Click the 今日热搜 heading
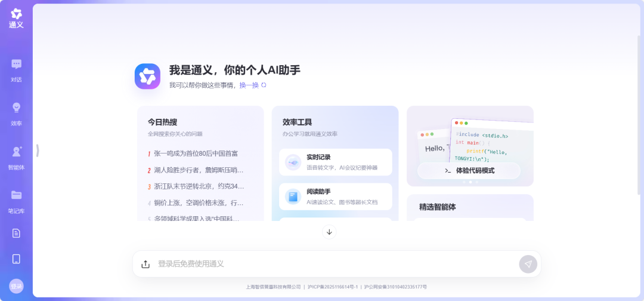This screenshot has width=644, height=301. pyautogui.click(x=162, y=122)
